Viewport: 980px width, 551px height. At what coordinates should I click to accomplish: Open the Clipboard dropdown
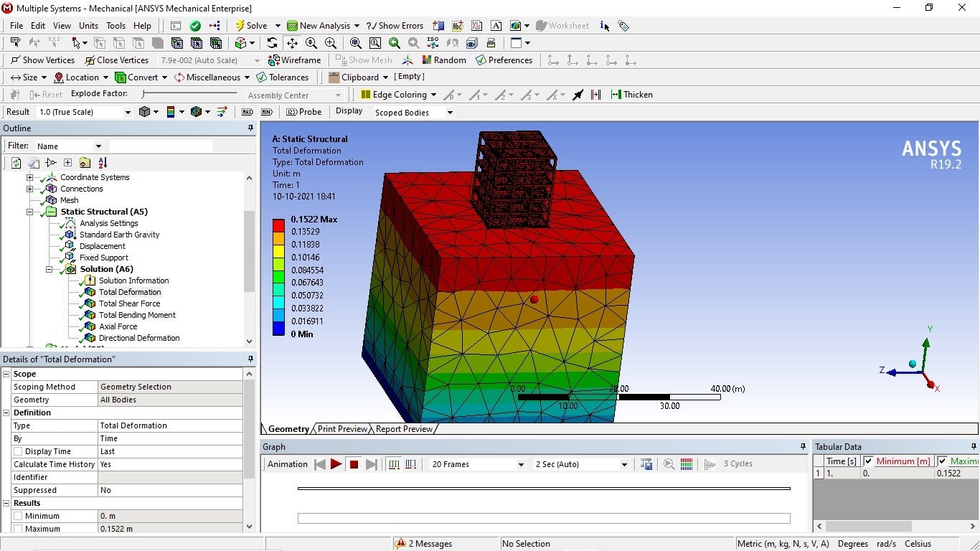359,77
